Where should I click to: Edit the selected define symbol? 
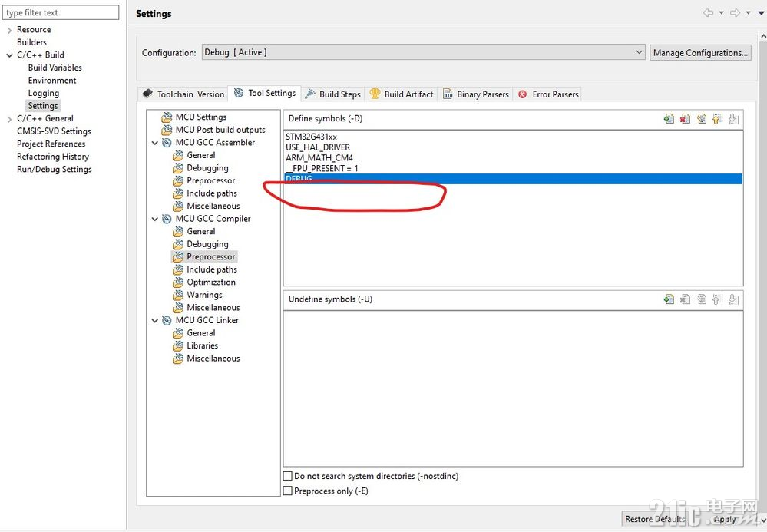[702, 118]
